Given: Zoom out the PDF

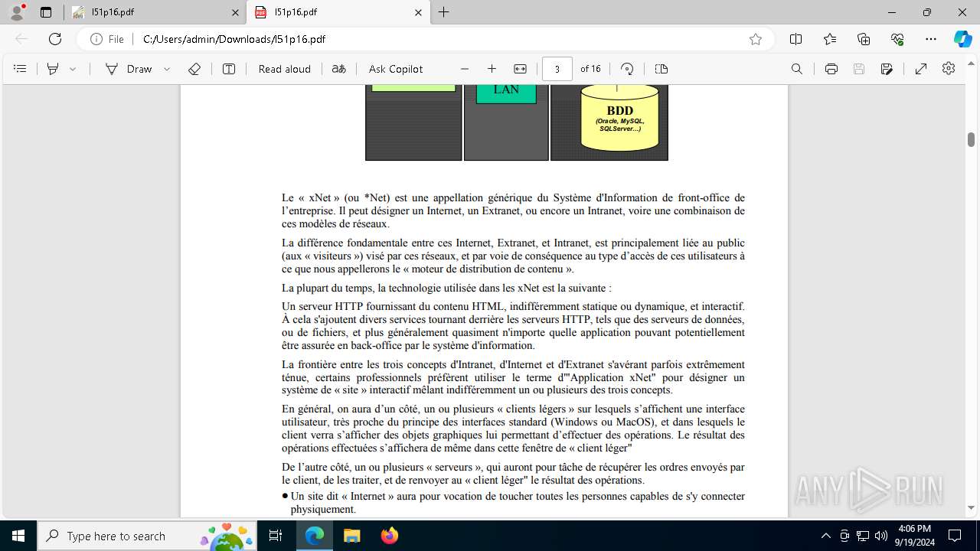Looking at the screenshot, I should (465, 69).
